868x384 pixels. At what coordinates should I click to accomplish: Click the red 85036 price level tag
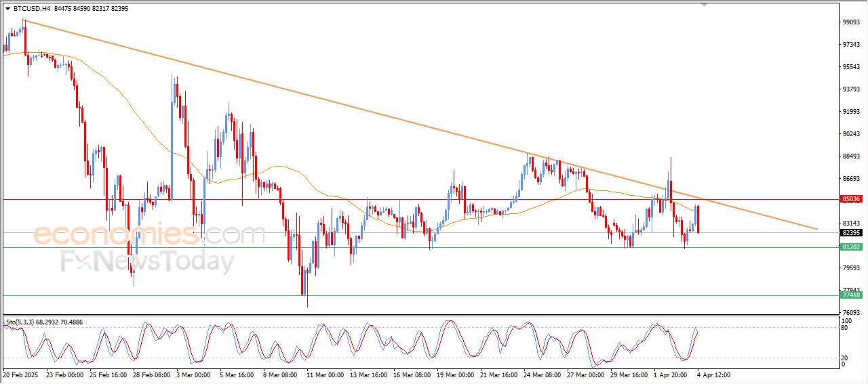tap(851, 199)
